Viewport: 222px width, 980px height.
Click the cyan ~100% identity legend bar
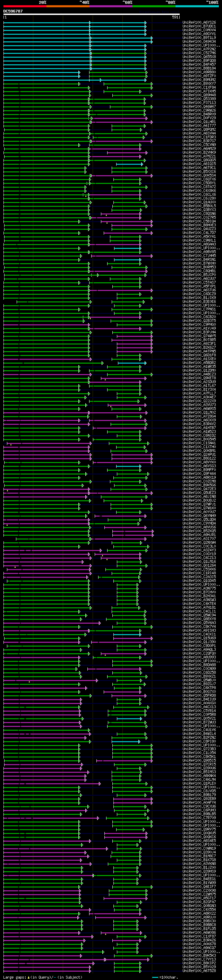(x=197, y=6)
